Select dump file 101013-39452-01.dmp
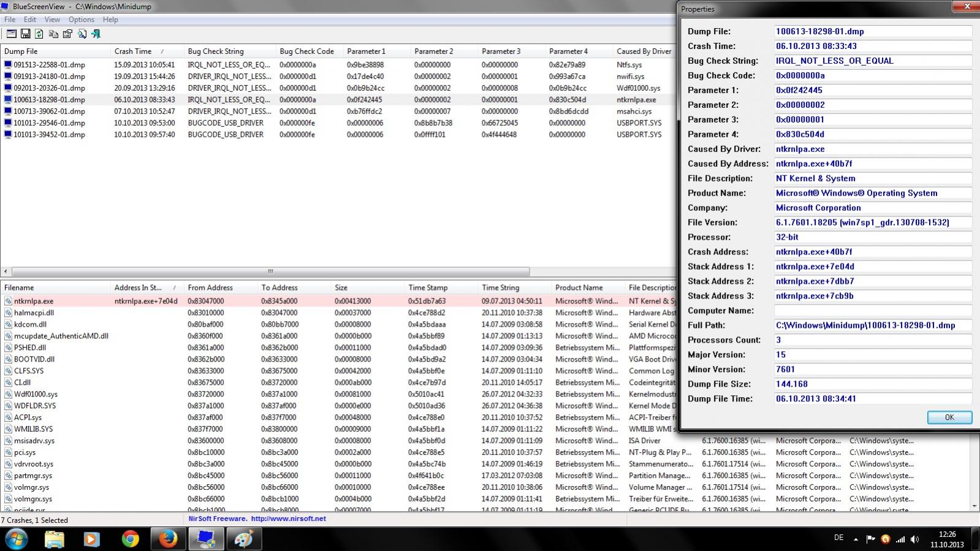980x551 pixels. click(49, 135)
